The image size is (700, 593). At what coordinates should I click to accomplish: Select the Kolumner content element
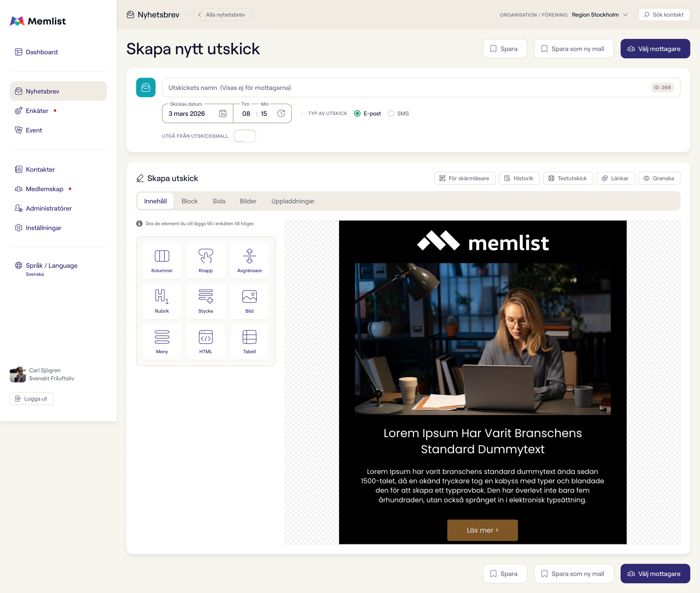point(162,261)
